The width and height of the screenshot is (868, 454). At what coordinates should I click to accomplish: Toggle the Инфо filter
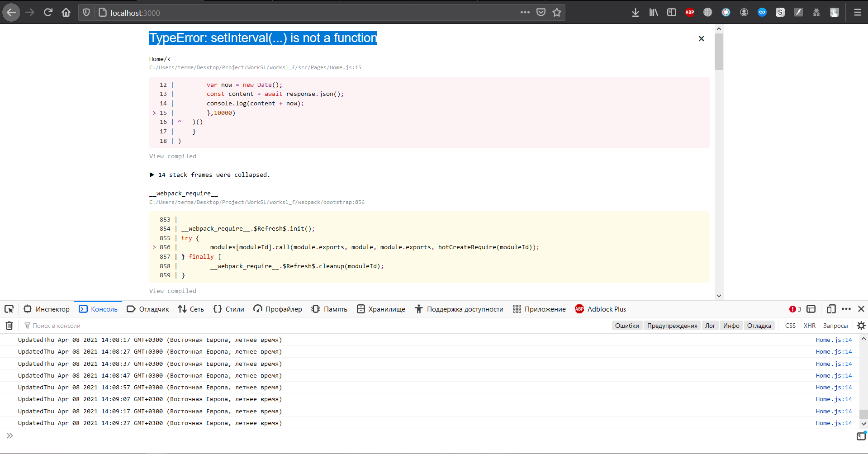pos(731,326)
